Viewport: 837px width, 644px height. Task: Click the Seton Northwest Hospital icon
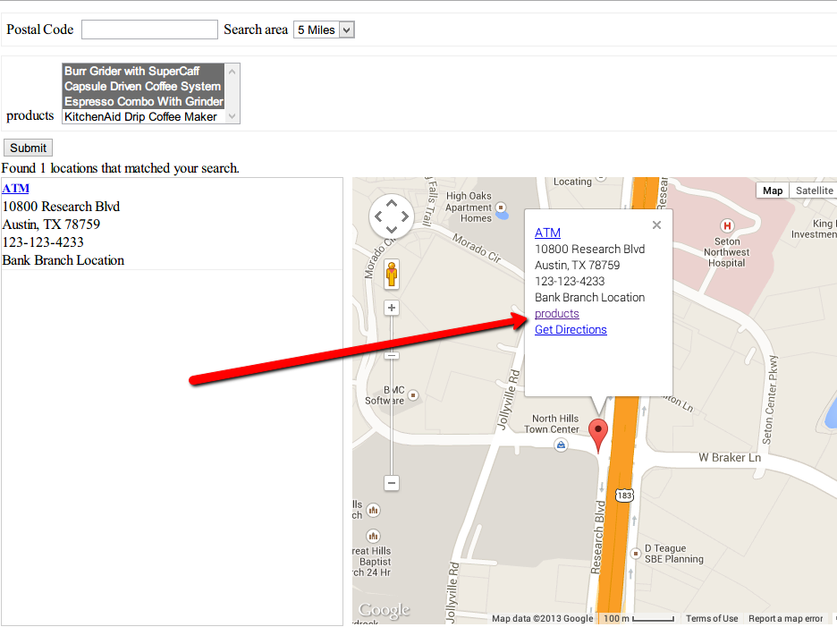[726, 225]
